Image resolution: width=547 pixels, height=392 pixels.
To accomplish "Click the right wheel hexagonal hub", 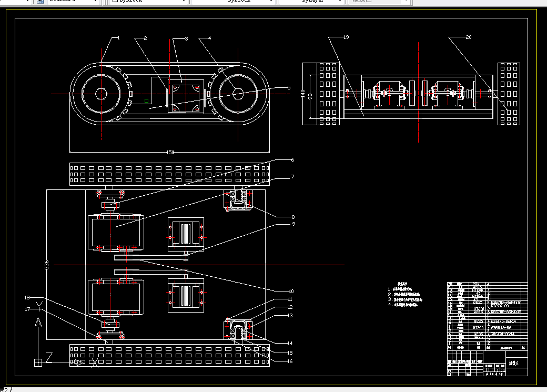I will 238,94.
